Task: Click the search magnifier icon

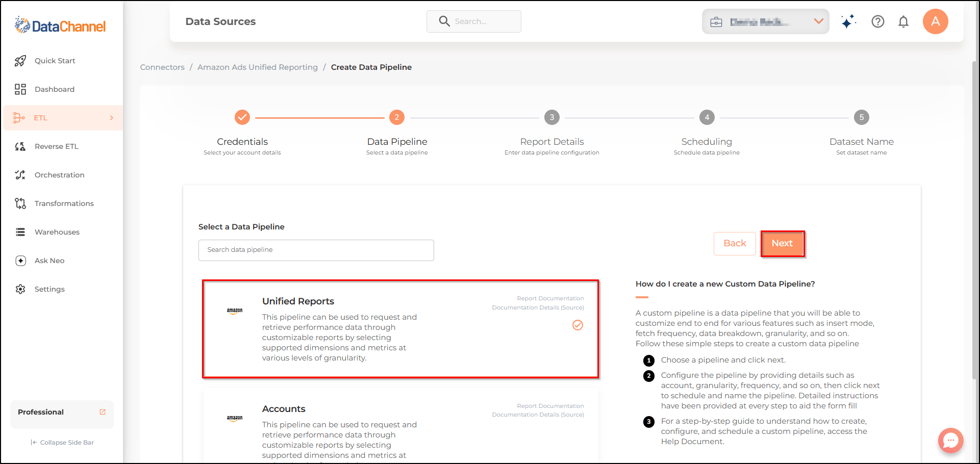Action: (x=444, y=21)
